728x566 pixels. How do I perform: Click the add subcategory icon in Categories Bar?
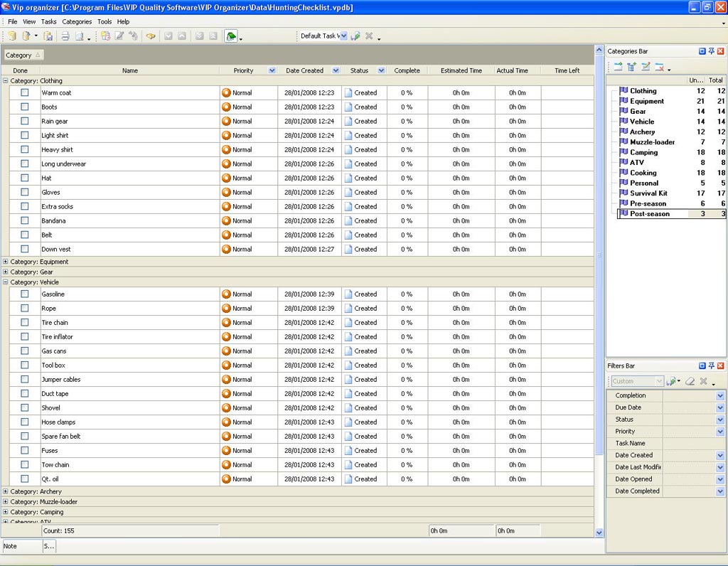[631, 67]
